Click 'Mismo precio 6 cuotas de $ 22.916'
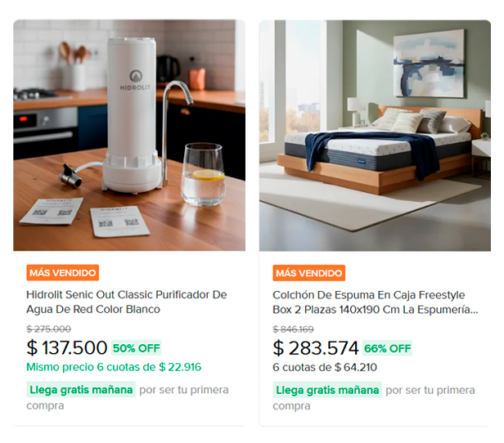 (x=114, y=367)
